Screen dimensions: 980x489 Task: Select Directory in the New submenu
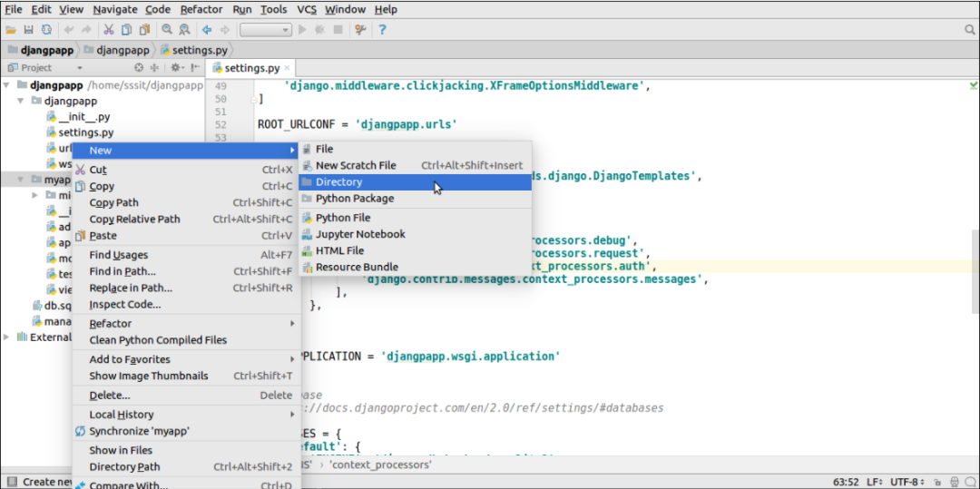coord(415,181)
